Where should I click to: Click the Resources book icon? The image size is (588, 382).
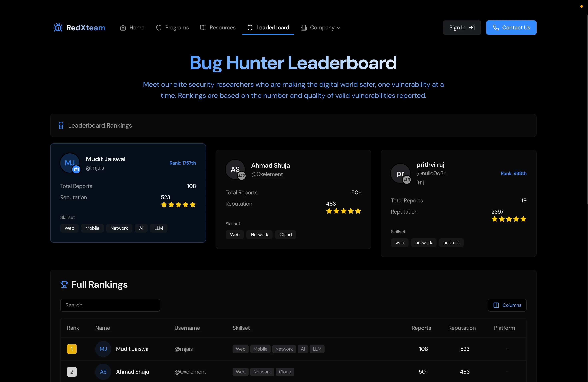click(203, 27)
